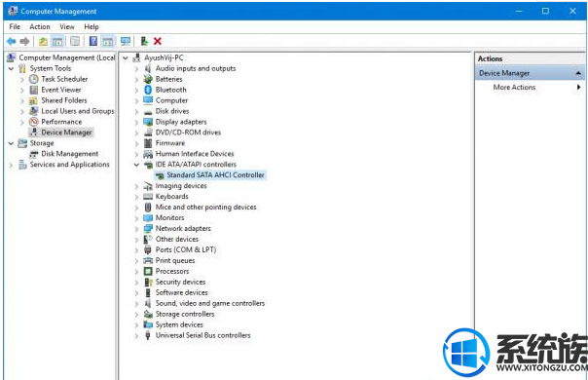Open the View menu
The image size is (588, 380).
tap(67, 26)
